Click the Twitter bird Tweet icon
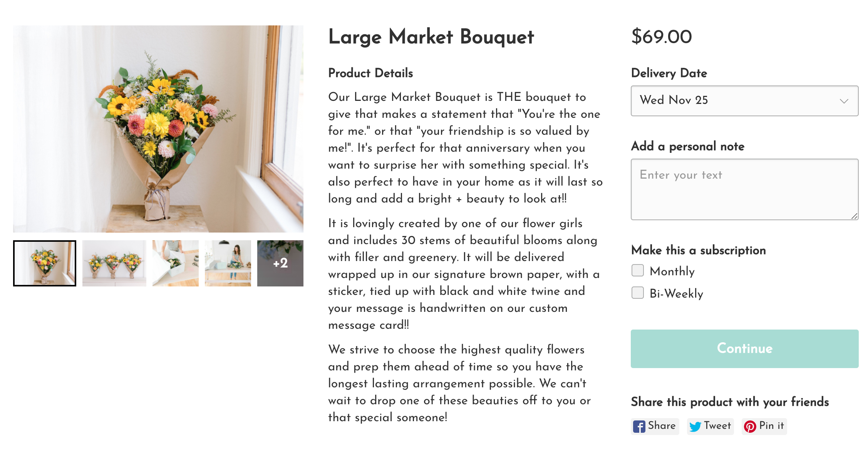 695,427
